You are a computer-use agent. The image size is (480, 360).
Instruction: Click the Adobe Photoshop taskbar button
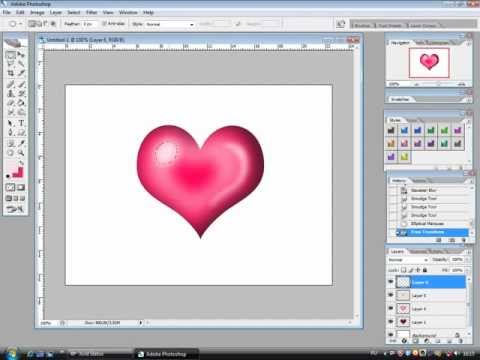coord(166,354)
